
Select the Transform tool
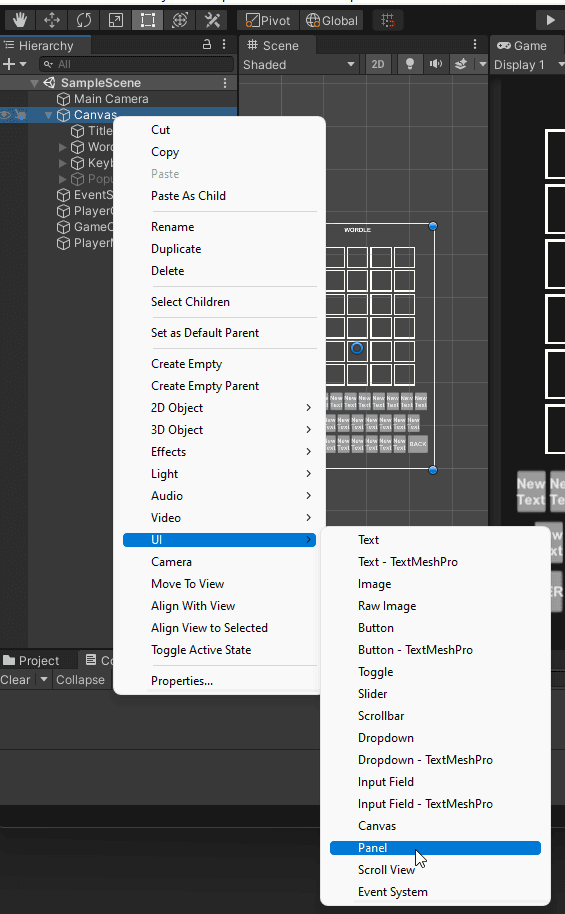click(x=180, y=20)
